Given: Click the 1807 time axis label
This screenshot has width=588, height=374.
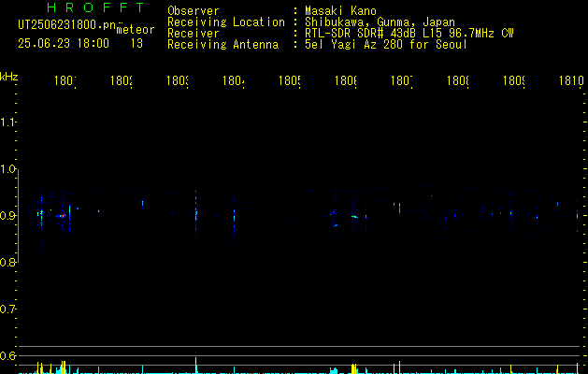Looking at the screenshot, I should [402, 80].
